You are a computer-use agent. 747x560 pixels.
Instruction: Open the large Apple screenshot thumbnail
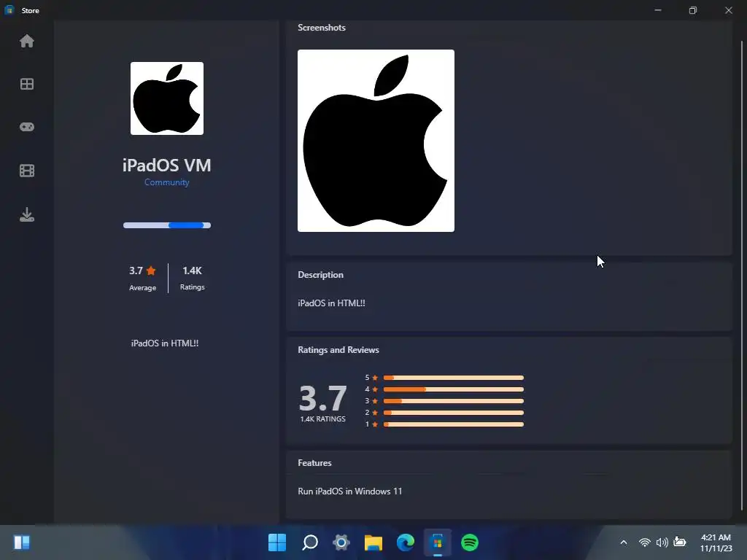(x=376, y=141)
